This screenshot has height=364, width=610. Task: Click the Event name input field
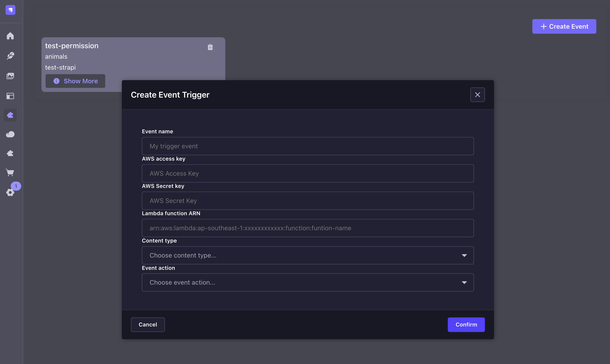(x=308, y=146)
